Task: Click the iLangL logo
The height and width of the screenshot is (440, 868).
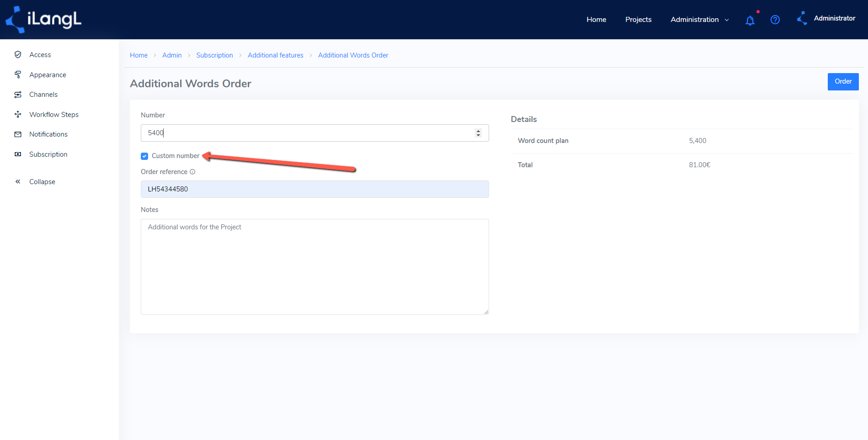Action: click(x=43, y=20)
